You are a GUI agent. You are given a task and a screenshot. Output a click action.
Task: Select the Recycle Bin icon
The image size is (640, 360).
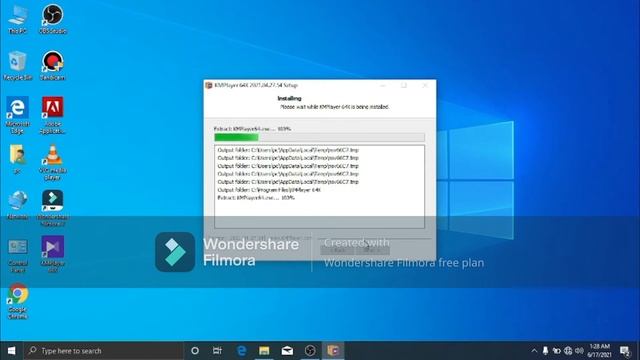(x=18, y=66)
